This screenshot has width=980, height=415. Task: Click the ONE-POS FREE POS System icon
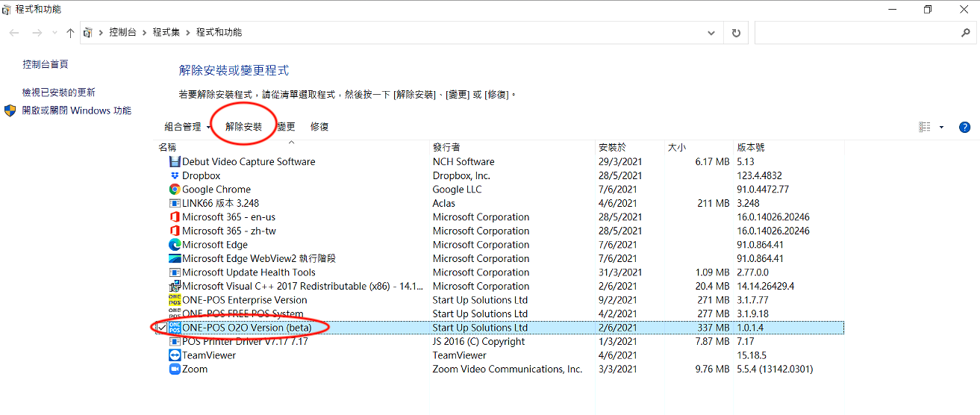tap(175, 313)
